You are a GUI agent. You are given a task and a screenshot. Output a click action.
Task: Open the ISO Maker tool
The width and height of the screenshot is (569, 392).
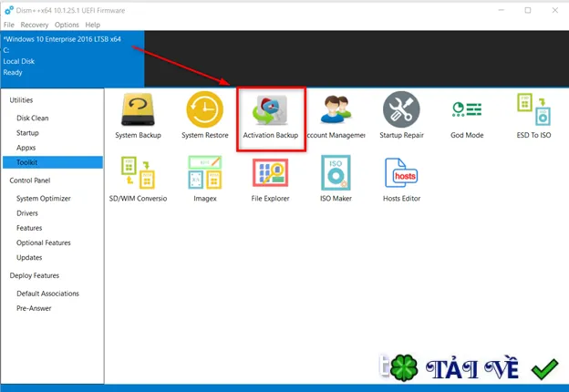[x=336, y=180]
